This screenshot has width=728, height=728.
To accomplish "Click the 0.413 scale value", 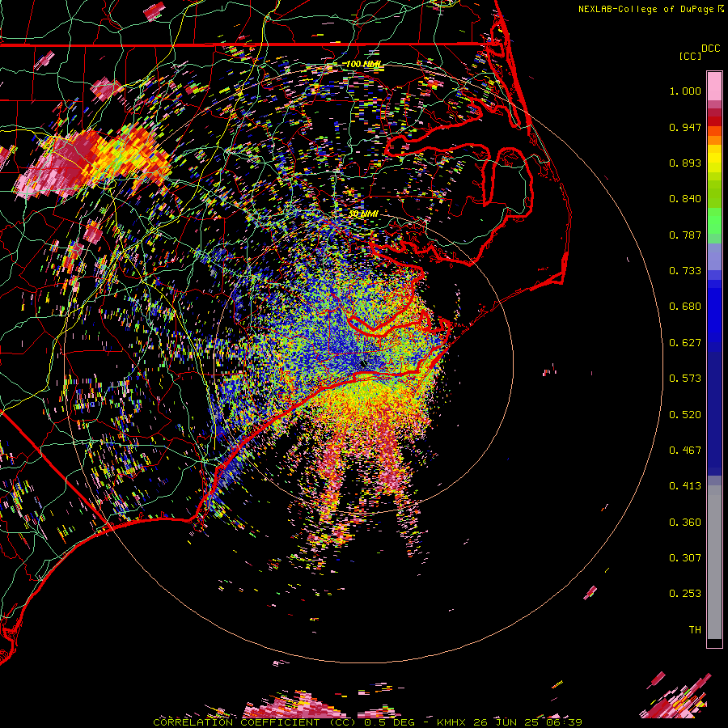I will (x=685, y=486).
